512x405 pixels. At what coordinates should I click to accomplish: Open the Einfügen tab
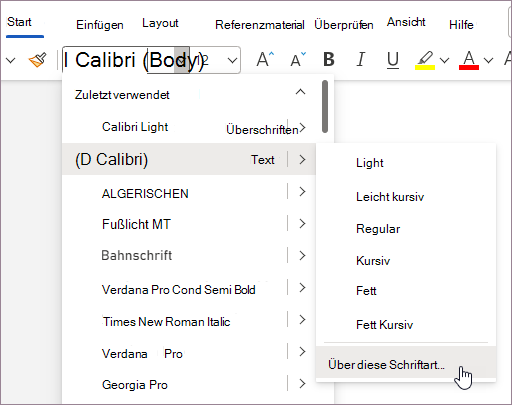pos(100,25)
